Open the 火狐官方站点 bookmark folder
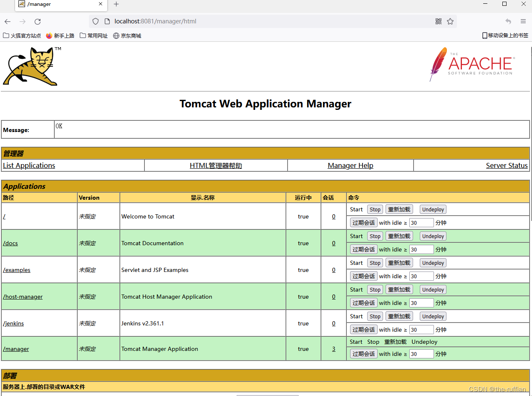This screenshot has width=532, height=396. point(22,36)
